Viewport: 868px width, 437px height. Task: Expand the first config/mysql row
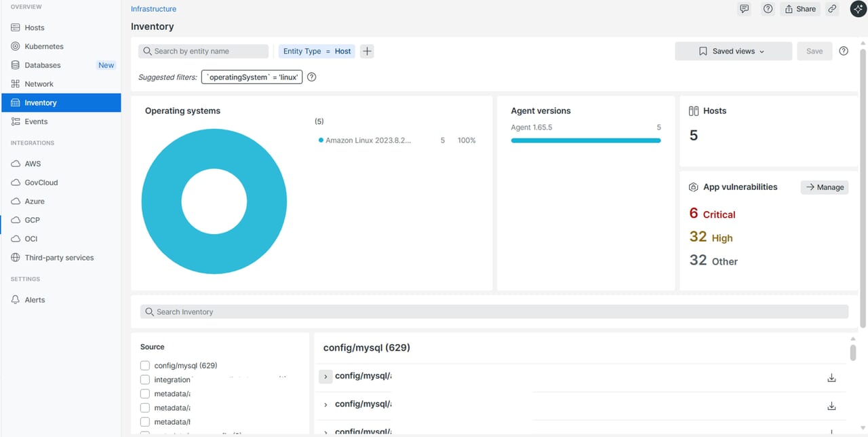[325, 376]
